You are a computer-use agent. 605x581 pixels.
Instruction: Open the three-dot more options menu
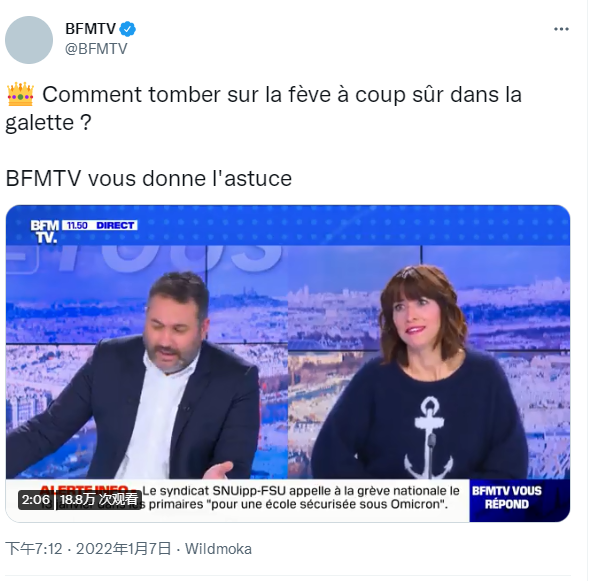click(561, 29)
